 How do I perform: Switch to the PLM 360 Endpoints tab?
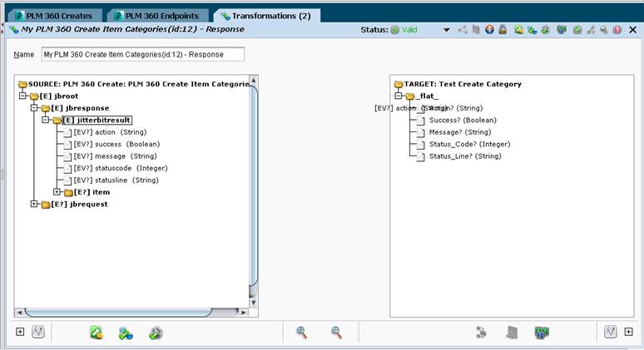point(158,16)
